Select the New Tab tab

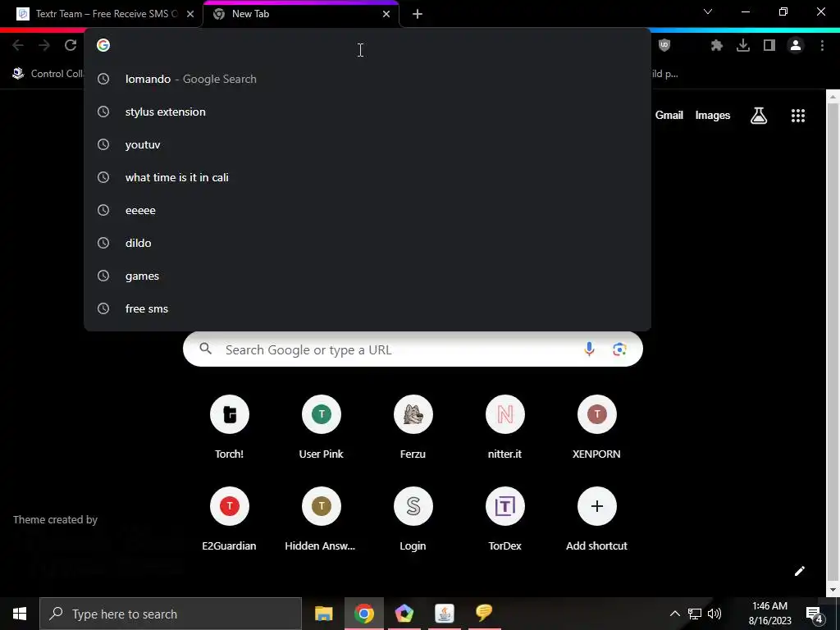302,14
